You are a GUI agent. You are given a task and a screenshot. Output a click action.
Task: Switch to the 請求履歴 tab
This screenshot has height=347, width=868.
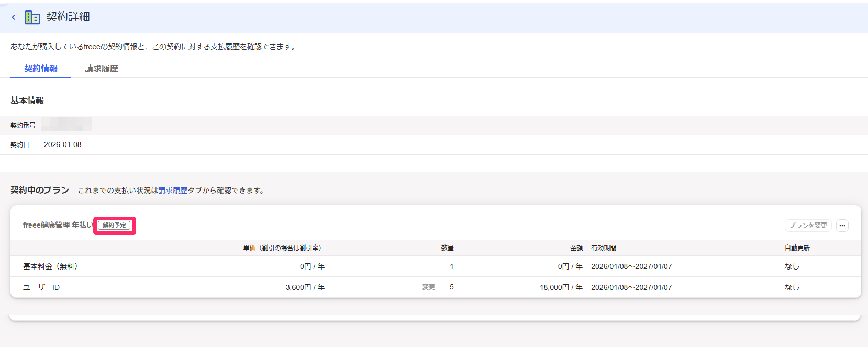(x=102, y=69)
